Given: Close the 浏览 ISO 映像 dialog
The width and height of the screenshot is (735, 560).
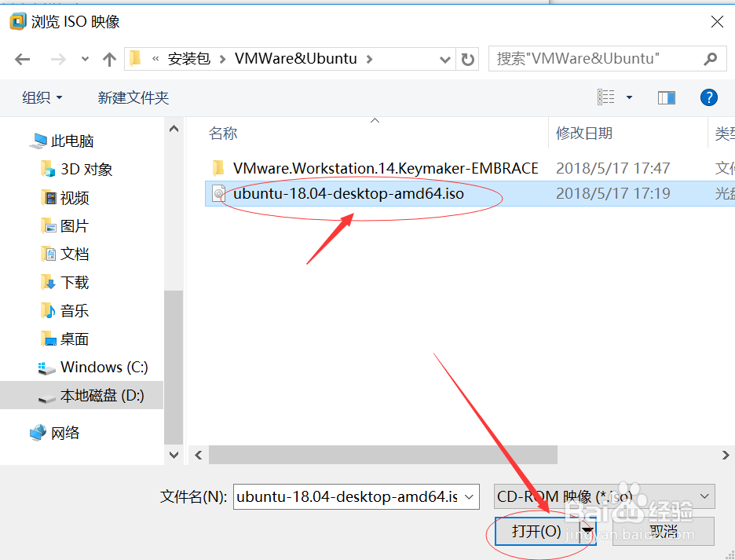Looking at the screenshot, I should click(717, 21).
